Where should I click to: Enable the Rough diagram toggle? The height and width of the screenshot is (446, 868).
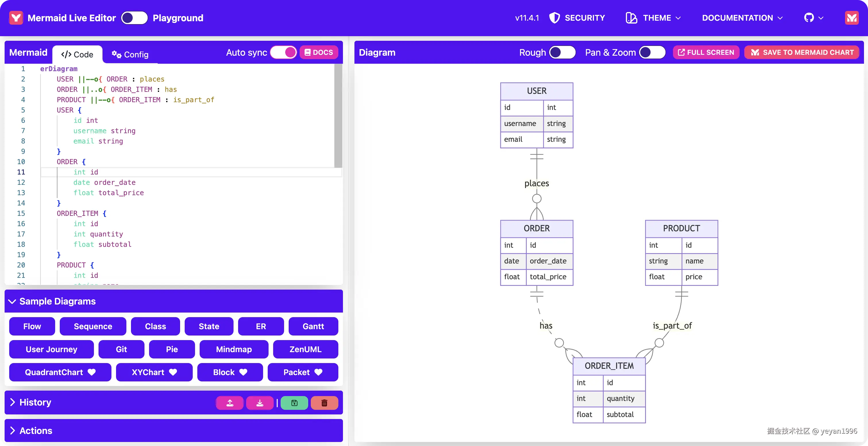point(562,52)
